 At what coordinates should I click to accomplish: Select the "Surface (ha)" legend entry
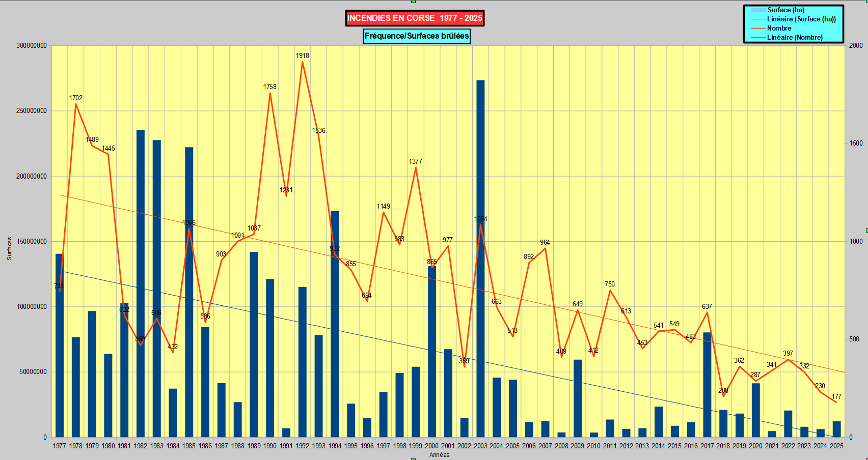point(786,10)
